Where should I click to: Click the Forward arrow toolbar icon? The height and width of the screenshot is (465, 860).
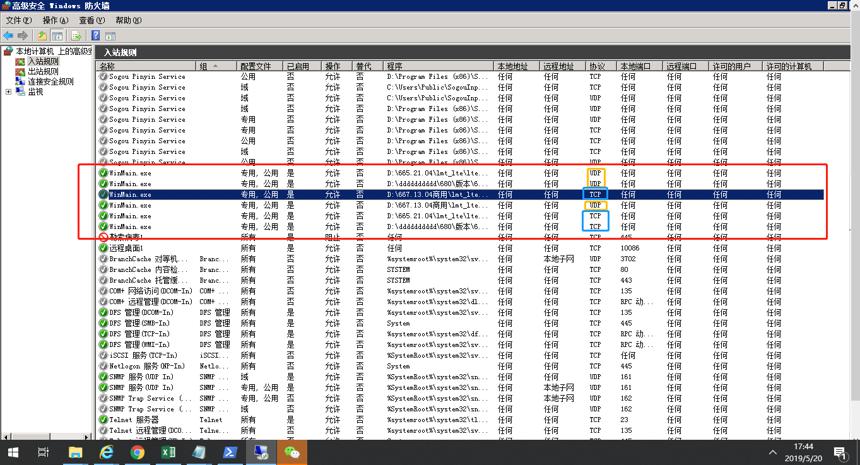tap(22, 36)
